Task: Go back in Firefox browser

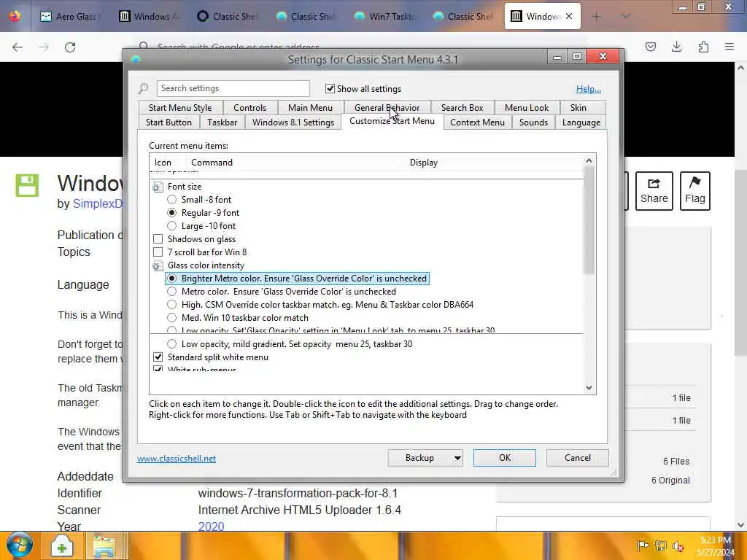Action: pos(18,47)
